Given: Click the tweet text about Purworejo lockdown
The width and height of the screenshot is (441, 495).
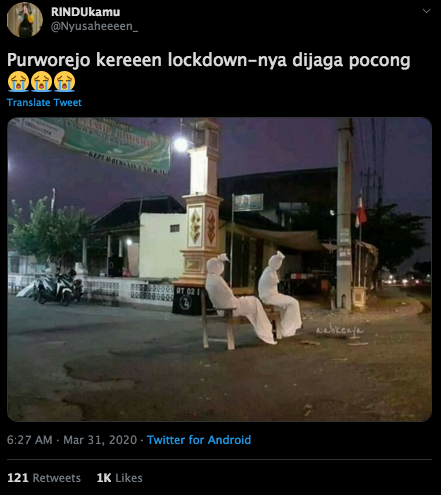Looking at the screenshot, I should pos(209,61).
